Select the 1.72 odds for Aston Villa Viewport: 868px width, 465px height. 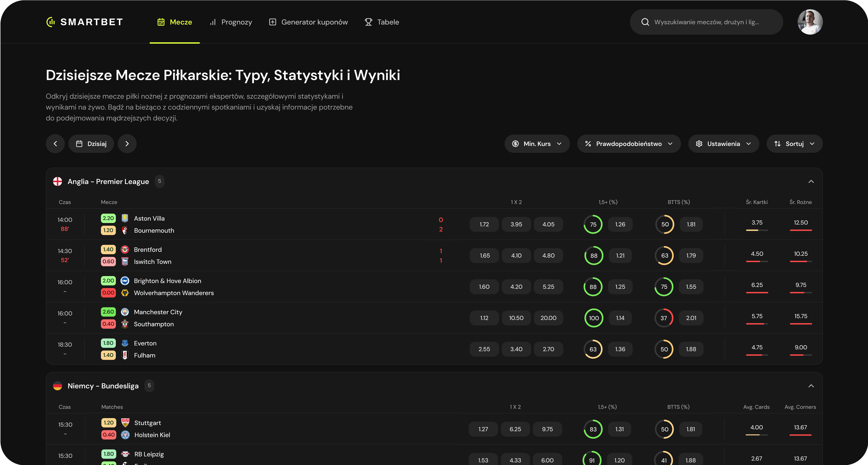coord(484,224)
